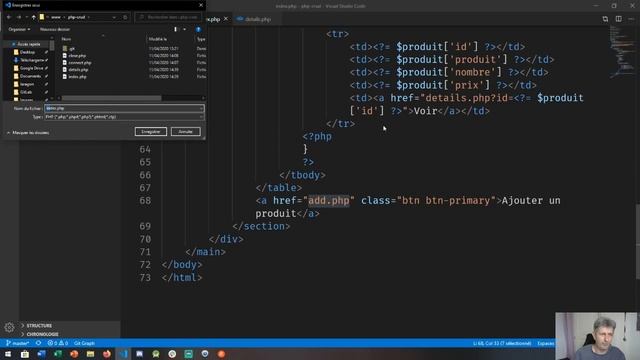Viewport: 640px width, 360px height.
Task: Go forward in the save dialog navigation
Action: (19, 17)
